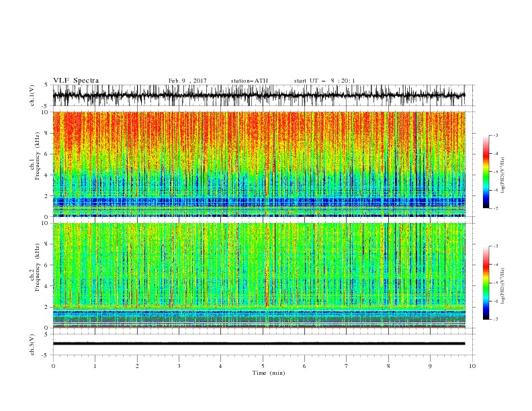Click the upper PSD color bar

click(486, 172)
